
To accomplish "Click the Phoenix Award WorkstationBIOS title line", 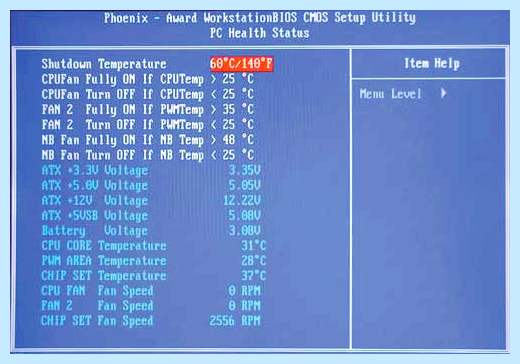I will [260, 18].
